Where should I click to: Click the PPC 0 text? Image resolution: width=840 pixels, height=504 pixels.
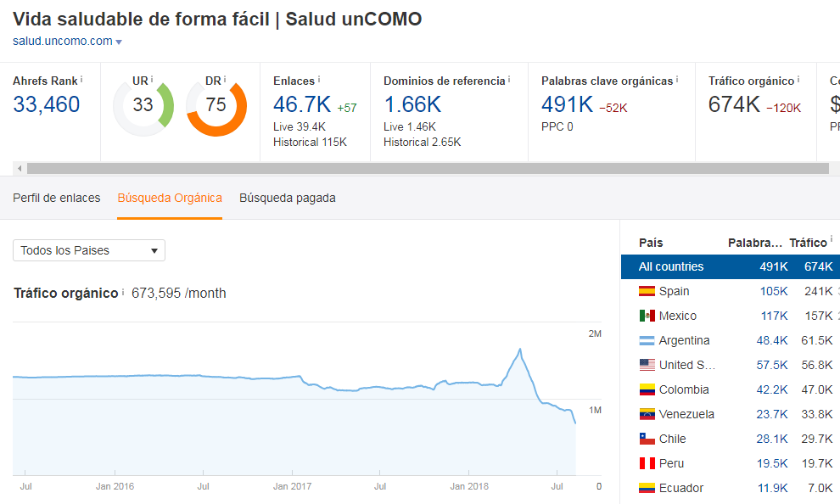557,126
